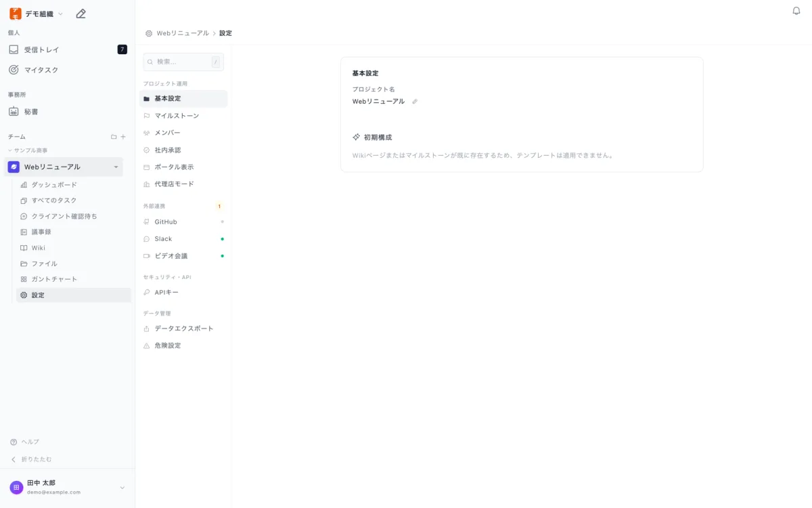Open 議事録 label in project tree
This screenshot has width=812, height=508.
(41, 232)
